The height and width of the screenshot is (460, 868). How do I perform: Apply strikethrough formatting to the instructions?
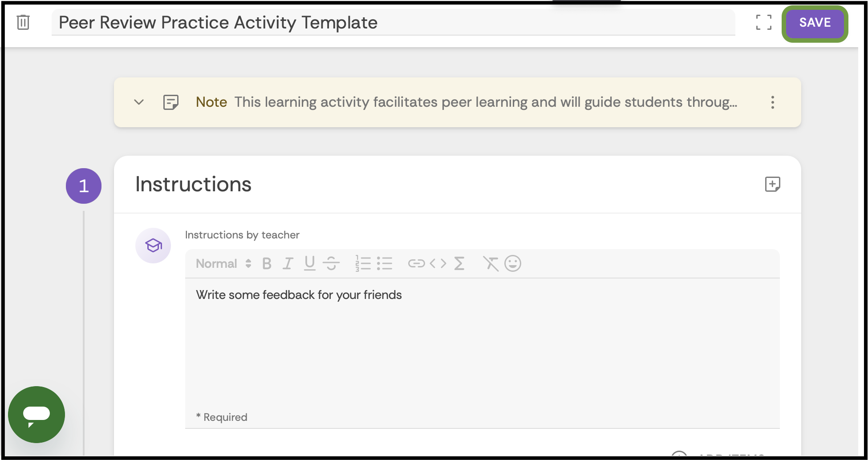(x=331, y=263)
